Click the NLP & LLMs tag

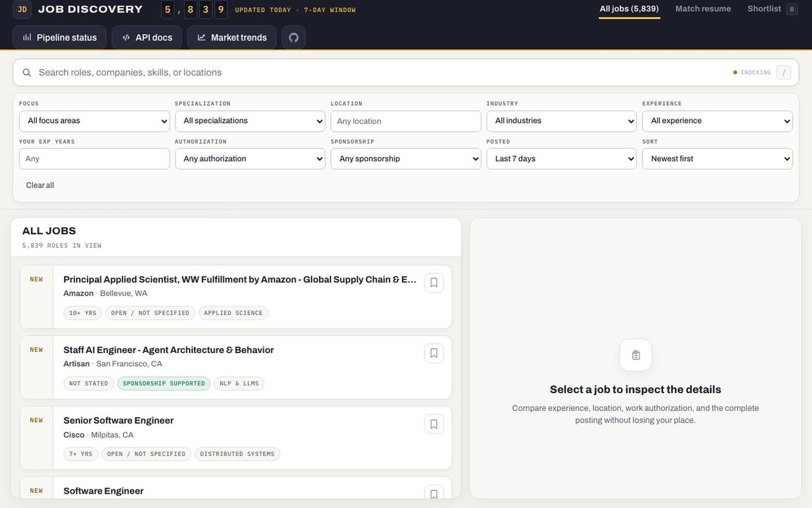[239, 383]
